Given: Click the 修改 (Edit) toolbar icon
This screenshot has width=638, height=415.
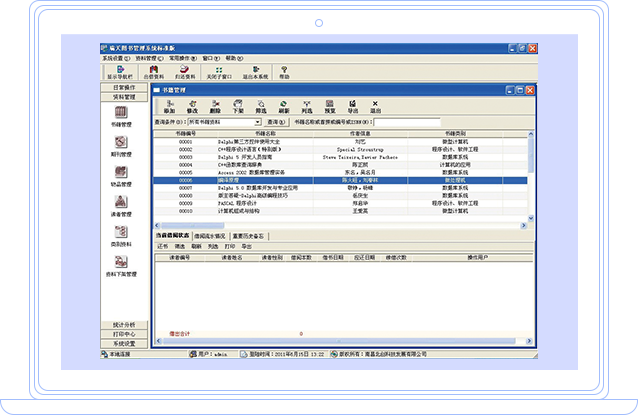Looking at the screenshot, I should tap(191, 106).
